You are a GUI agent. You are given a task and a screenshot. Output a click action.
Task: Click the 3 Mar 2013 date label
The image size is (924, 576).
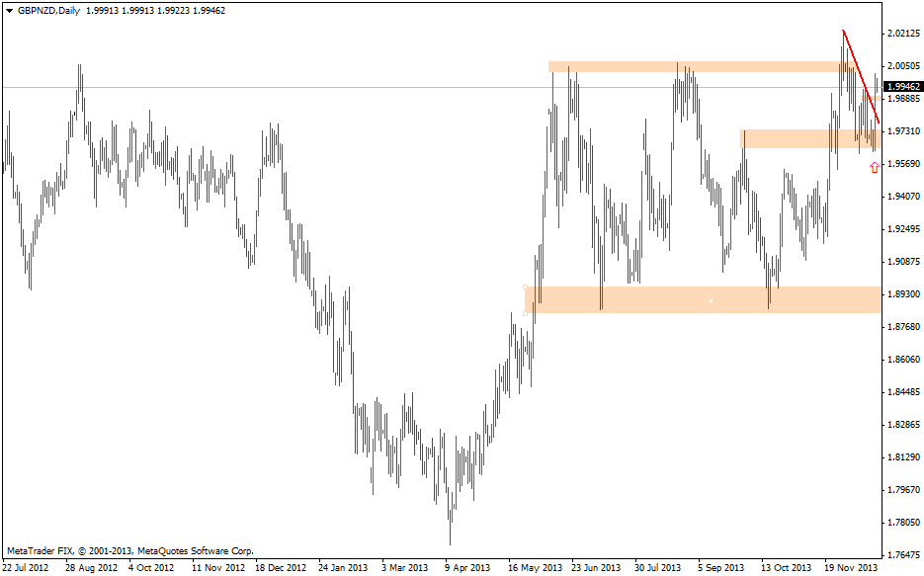coord(404,568)
